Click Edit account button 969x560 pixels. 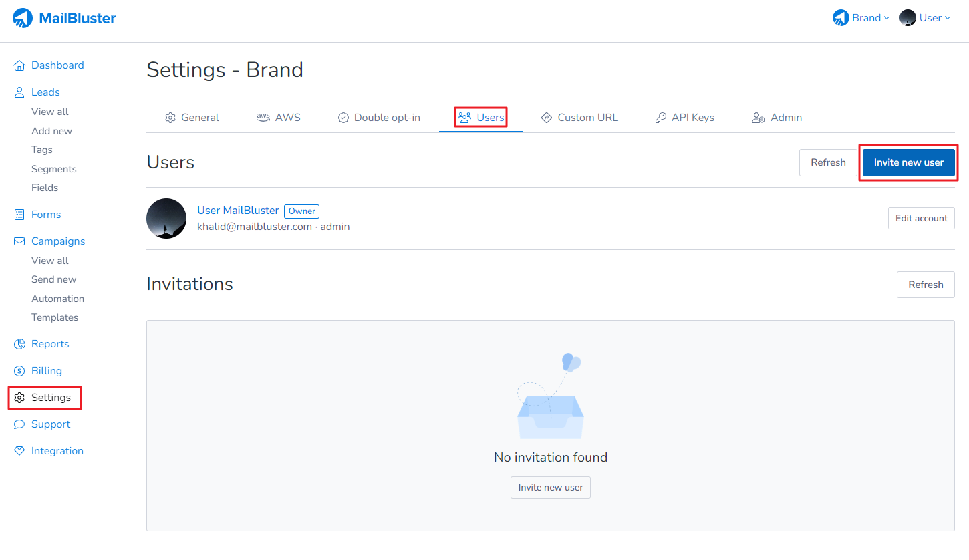point(921,218)
